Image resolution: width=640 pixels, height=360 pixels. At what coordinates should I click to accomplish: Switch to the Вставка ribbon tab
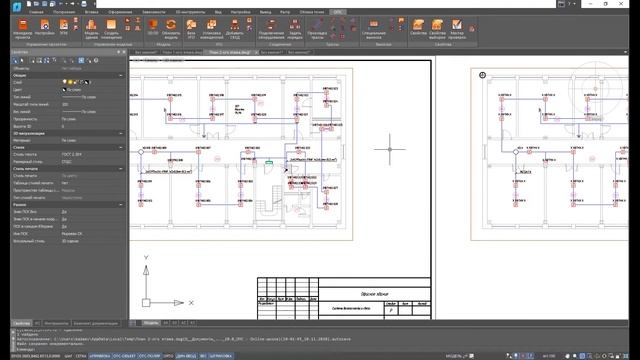[91, 12]
